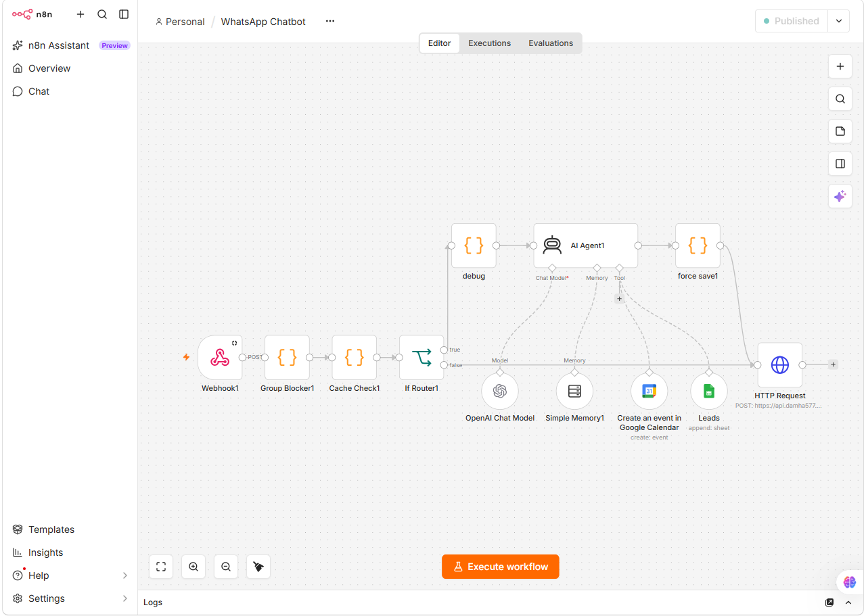Select the debug code node

(x=474, y=245)
